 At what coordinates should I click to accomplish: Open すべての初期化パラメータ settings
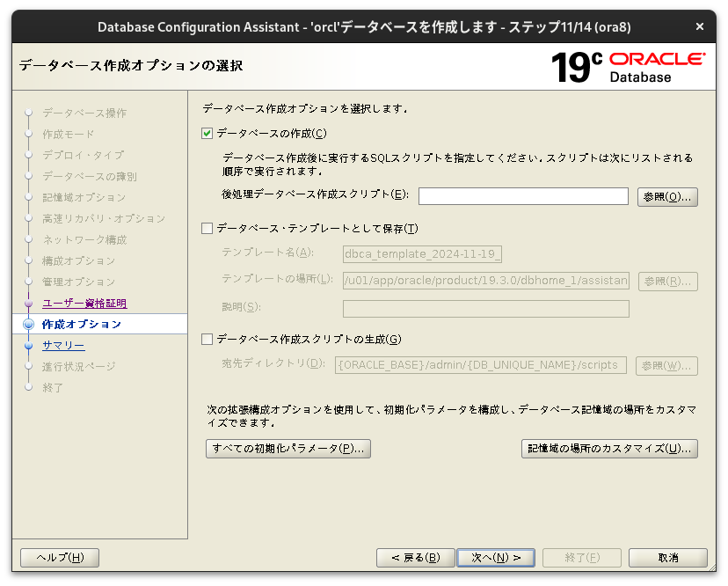click(x=288, y=448)
